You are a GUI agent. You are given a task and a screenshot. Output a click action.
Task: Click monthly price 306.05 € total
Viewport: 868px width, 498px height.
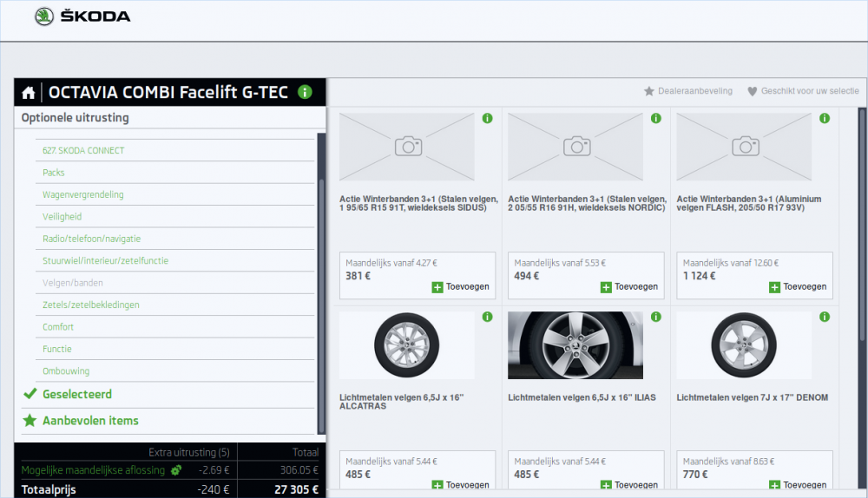[299, 470]
